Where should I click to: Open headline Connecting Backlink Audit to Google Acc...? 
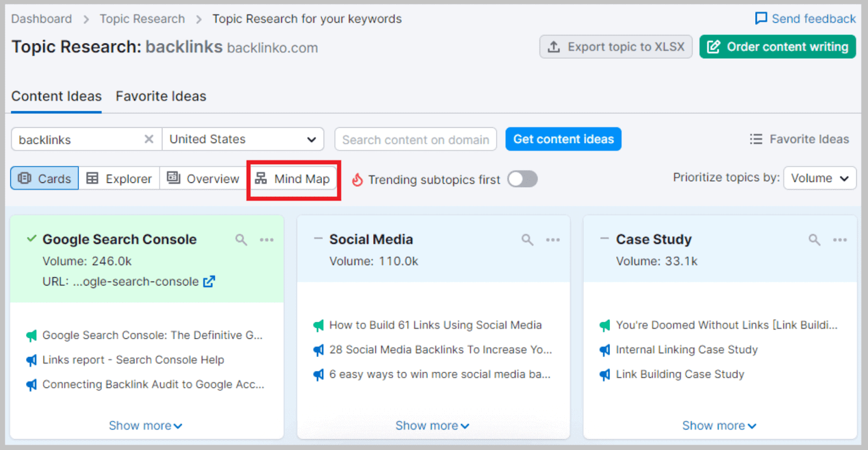tap(154, 384)
